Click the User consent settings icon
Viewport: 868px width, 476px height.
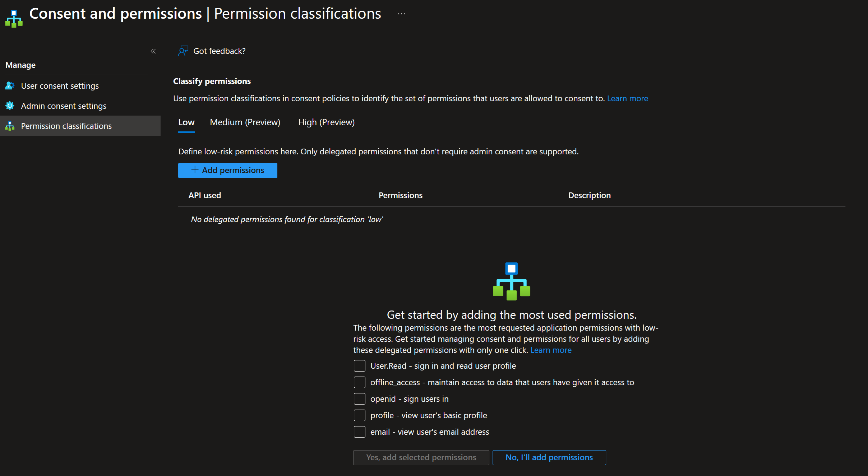pos(10,86)
